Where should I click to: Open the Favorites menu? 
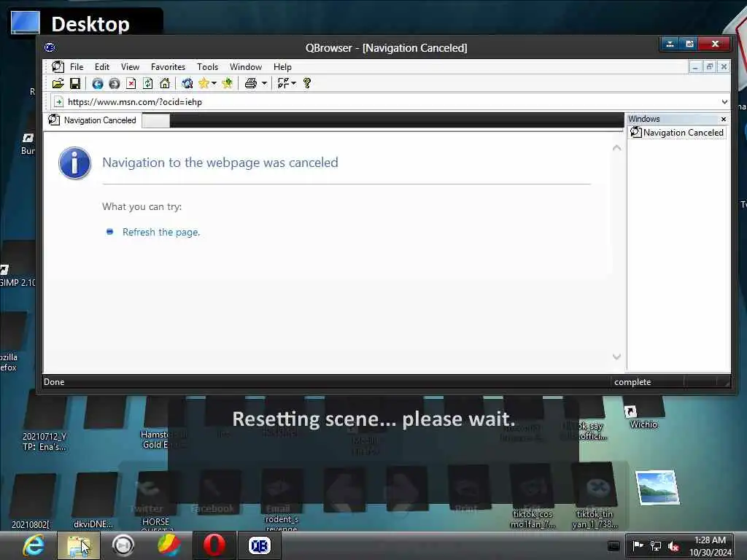click(169, 67)
